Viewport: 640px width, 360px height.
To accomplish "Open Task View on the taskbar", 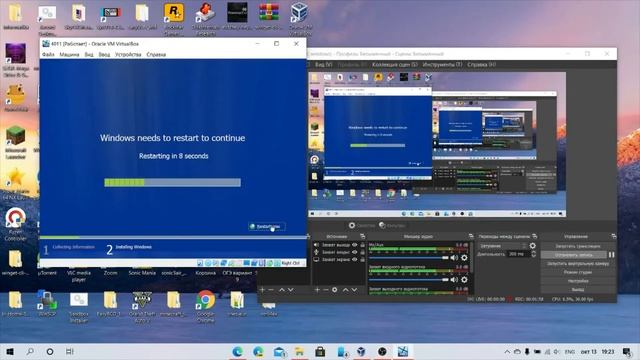I will tap(69, 351).
